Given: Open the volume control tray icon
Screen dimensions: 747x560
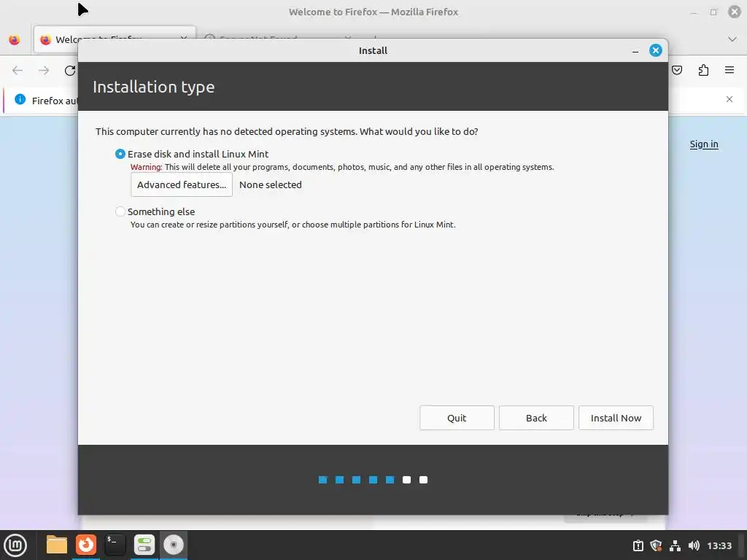Looking at the screenshot, I should tap(694, 545).
